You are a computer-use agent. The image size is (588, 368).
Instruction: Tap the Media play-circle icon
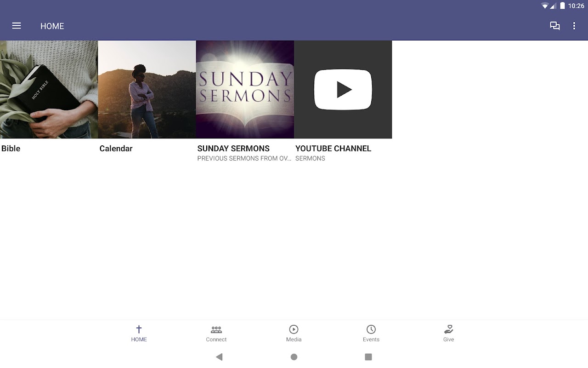tap(294, 329)
